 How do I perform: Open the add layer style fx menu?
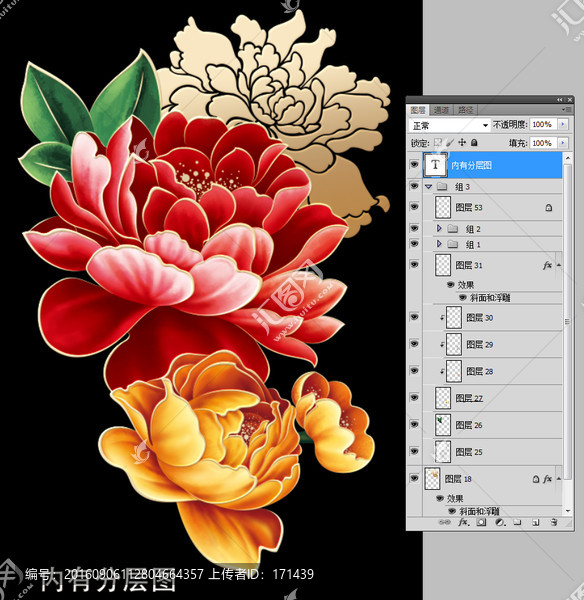pos(463,522)
